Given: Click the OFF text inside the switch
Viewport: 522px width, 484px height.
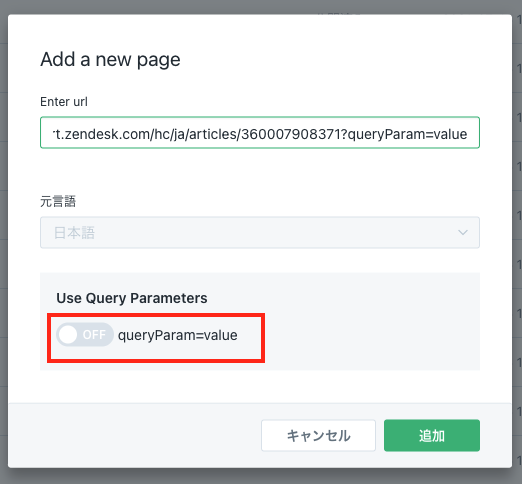Looking at the screenshot, I should (x=94, y=334).
